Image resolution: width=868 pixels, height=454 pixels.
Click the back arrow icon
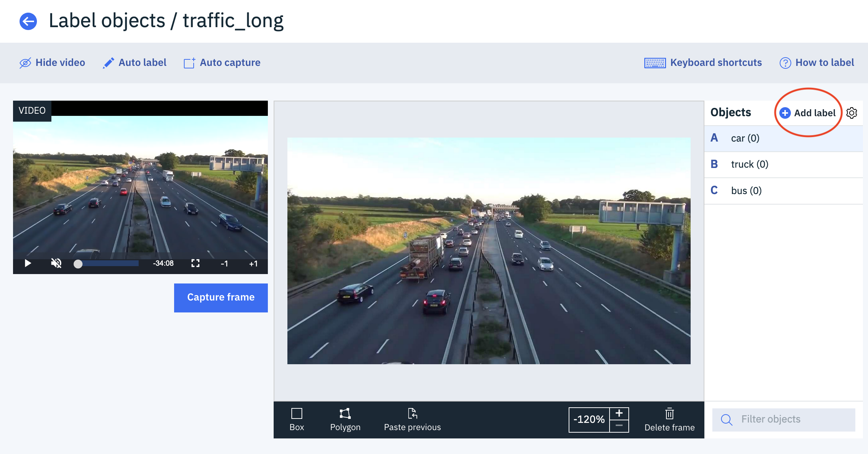[x=28, y=21]
